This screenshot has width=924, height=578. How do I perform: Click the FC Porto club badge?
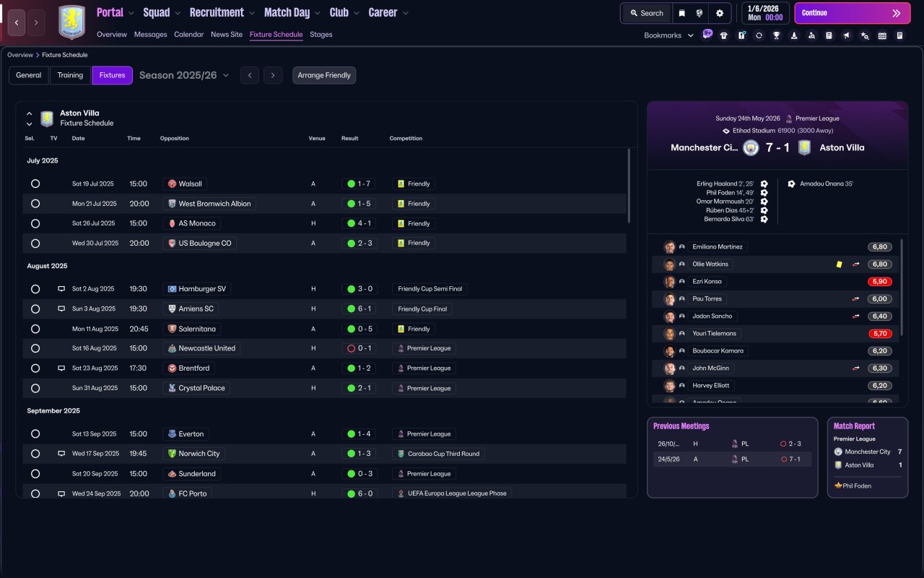[172, 493]
